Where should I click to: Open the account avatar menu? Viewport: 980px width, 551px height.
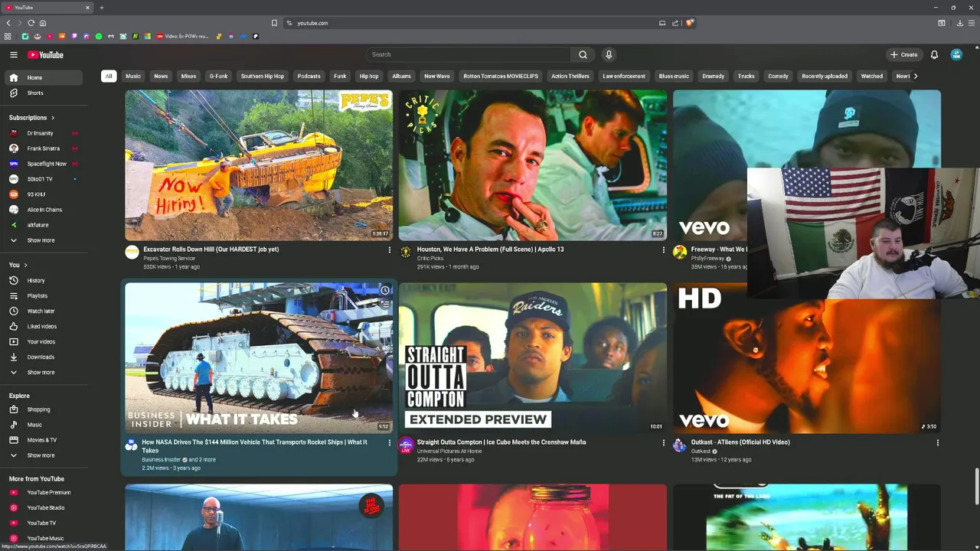tap(956, 54)
